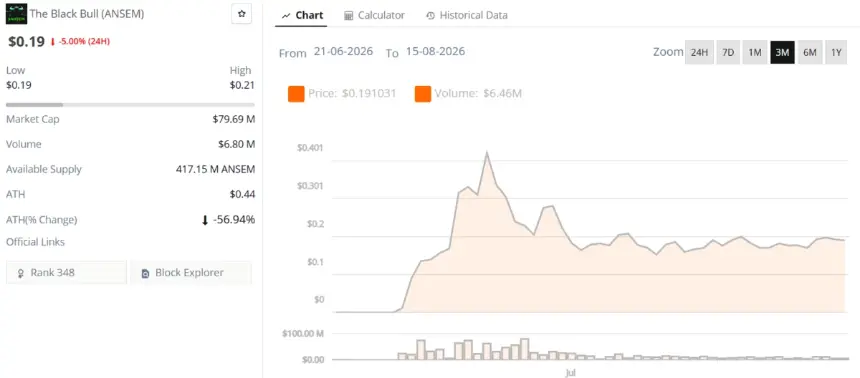Click the $0.19 current price
Image resolution: width=860 pixels, height=378 pixels.
coord(26,42)
